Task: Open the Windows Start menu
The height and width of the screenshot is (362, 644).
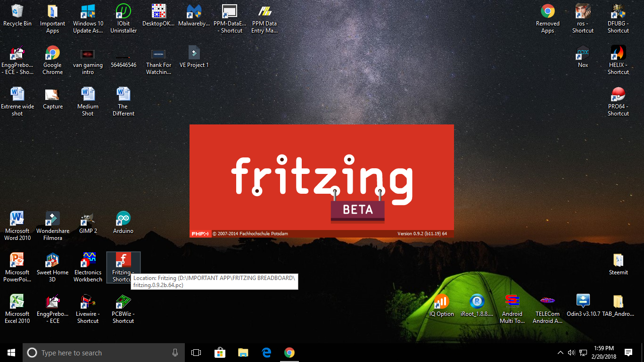Action: 11,353
